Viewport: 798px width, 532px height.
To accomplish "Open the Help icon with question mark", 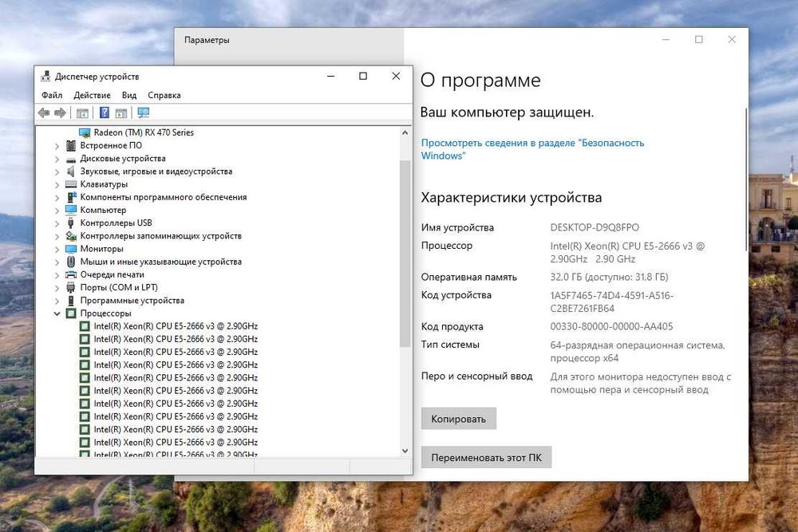I will point(105,113).
